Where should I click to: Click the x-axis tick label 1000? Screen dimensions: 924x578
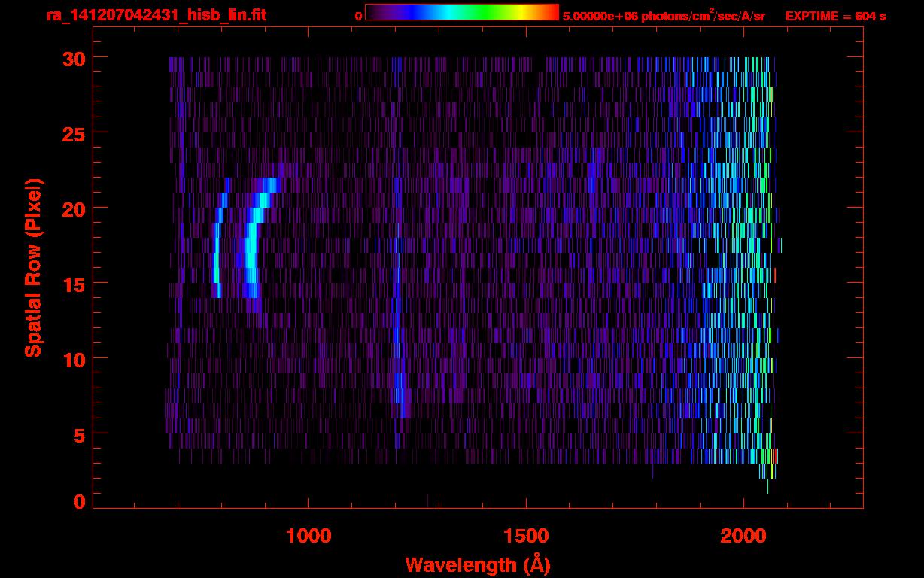pos(309,536)
